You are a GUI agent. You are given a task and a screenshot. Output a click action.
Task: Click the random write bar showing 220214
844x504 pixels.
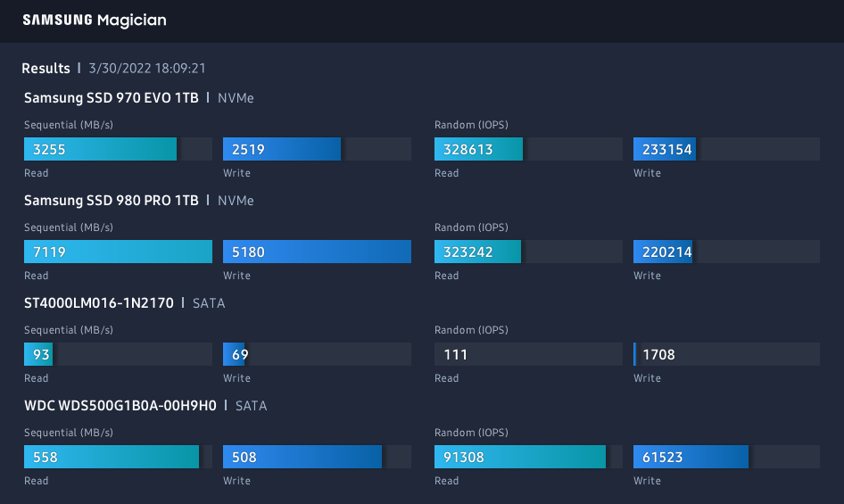(x=663, y=252)
